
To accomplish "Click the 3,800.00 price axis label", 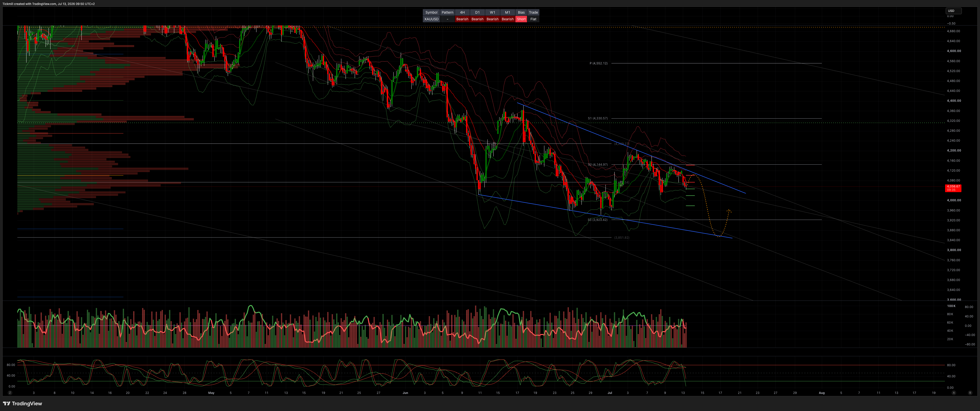I will pos(954,250).
